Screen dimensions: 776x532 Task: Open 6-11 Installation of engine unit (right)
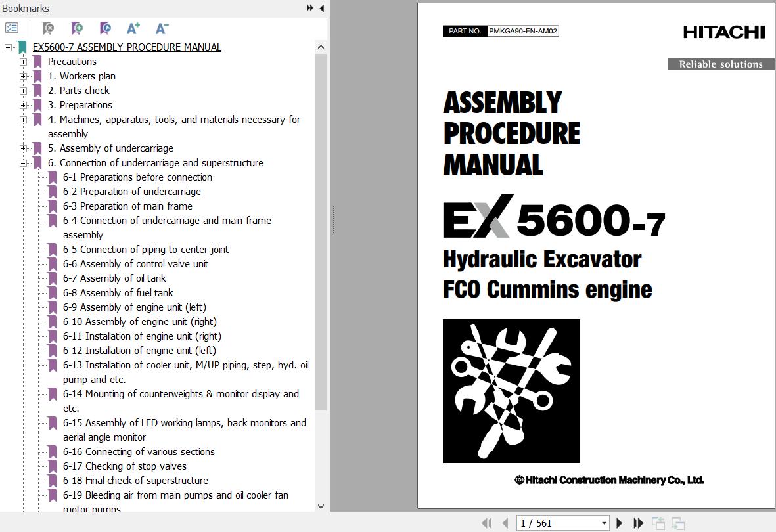tap(142, 336)
